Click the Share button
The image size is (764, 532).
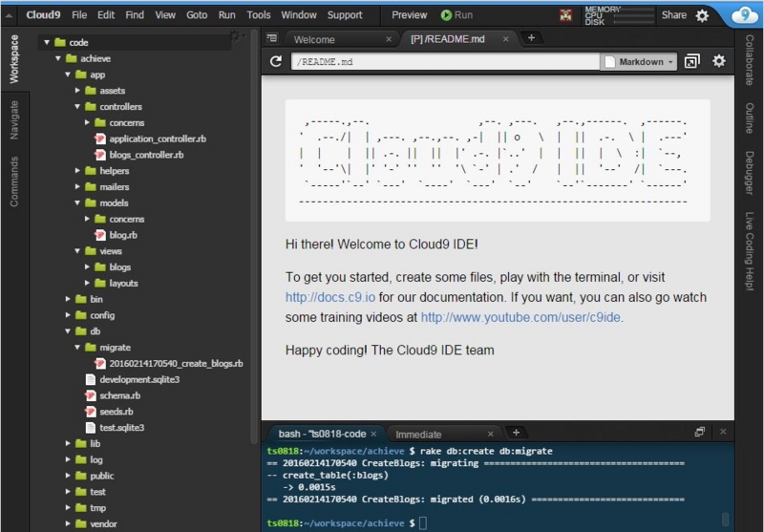(674, 15)
